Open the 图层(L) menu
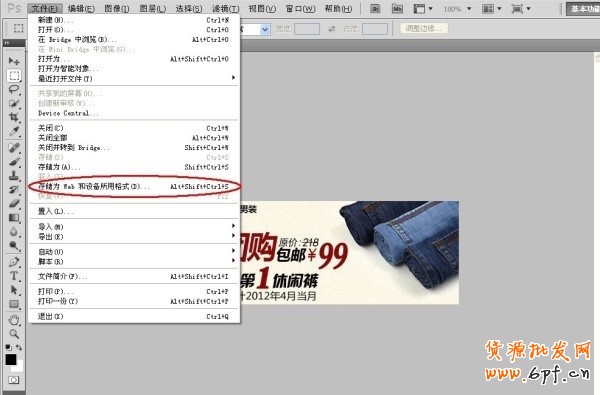600x395 pixels. coord(153,8)
